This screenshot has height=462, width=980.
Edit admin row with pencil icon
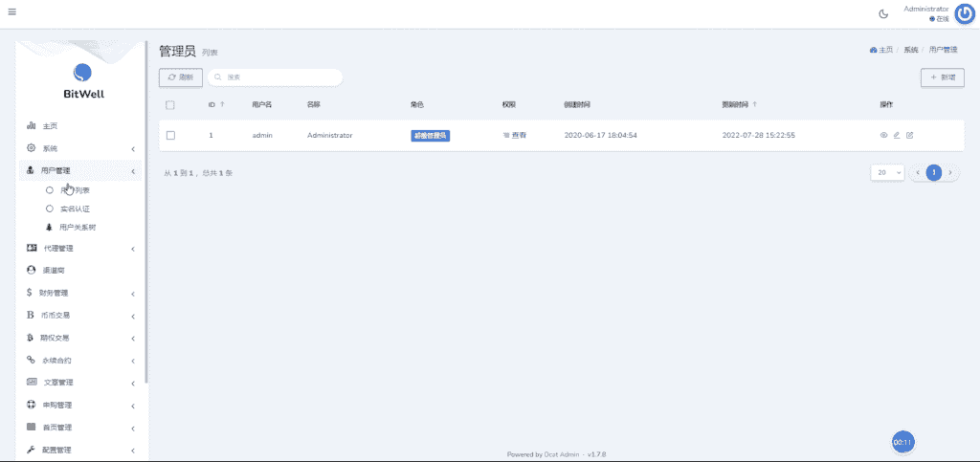897,135
